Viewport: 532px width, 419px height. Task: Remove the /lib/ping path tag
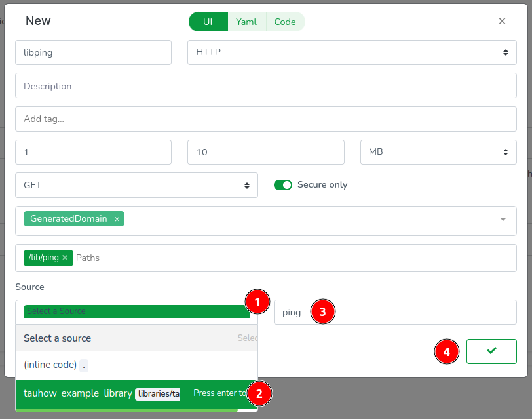65,258
